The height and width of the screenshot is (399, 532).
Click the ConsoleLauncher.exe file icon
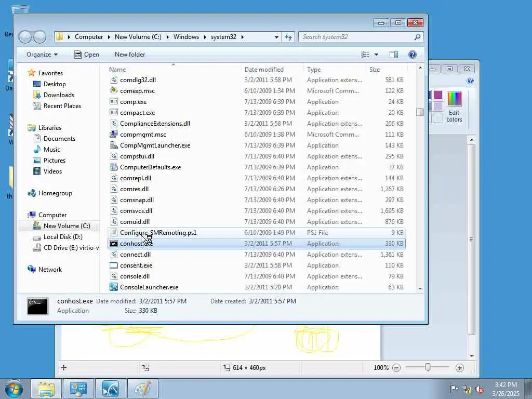tap(114, 287)
